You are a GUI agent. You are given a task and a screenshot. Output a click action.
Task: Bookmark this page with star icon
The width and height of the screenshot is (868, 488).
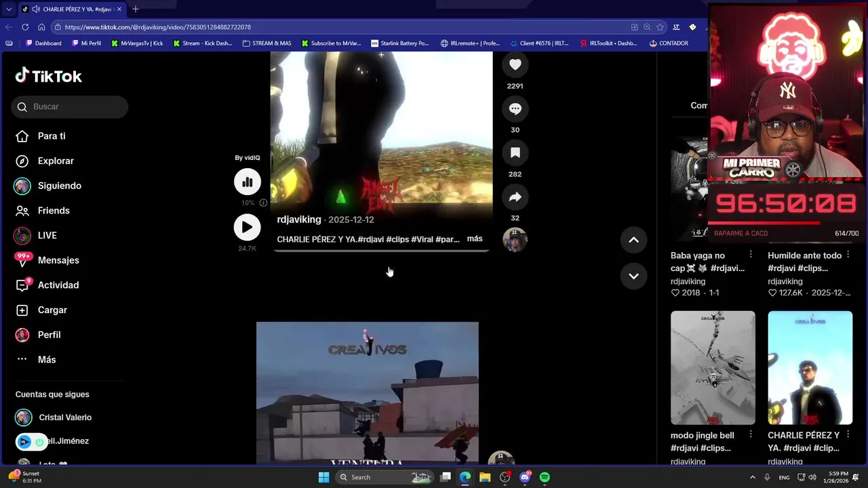click(660, 27)
